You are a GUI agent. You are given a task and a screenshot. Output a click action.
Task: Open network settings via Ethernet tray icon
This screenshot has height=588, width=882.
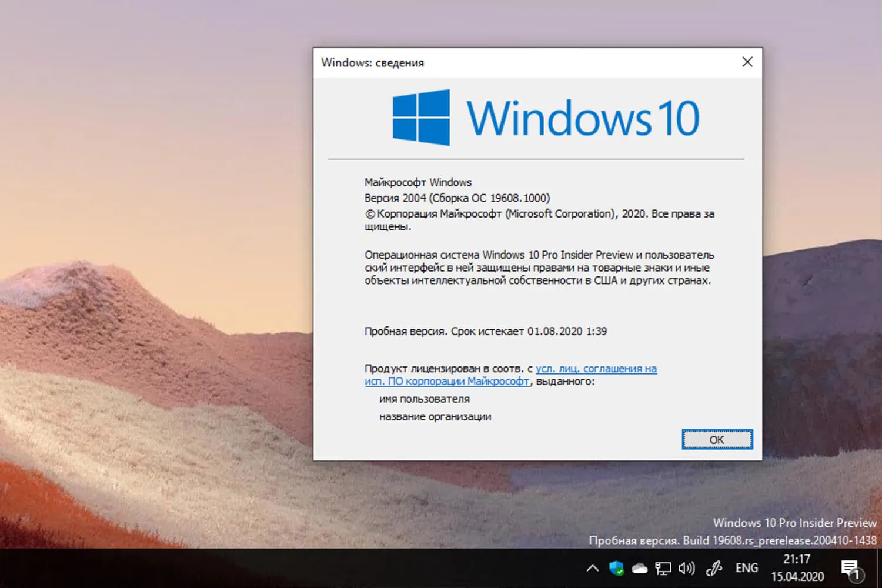coord(663,567)
